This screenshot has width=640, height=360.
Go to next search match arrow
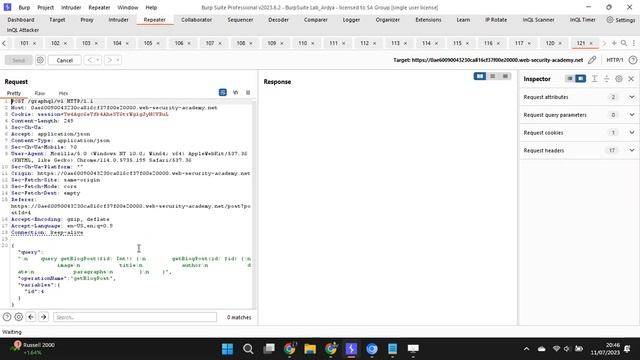click(44, 317)
